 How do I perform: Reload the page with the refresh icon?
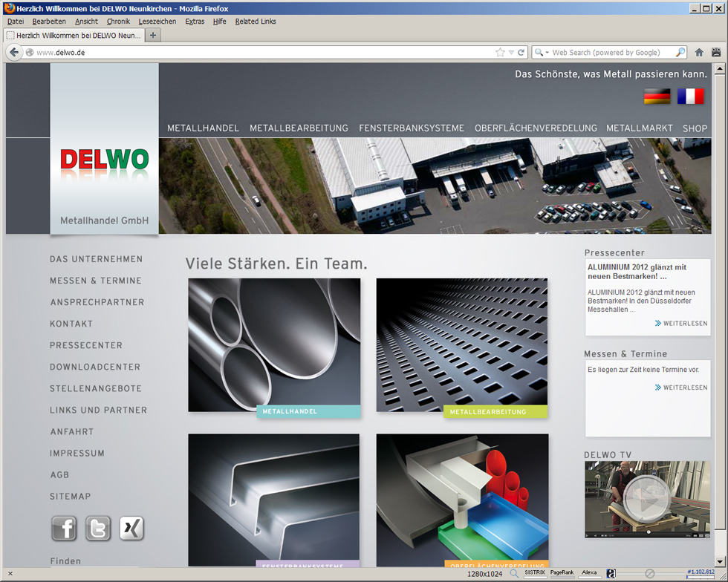[x=521, y=53]
